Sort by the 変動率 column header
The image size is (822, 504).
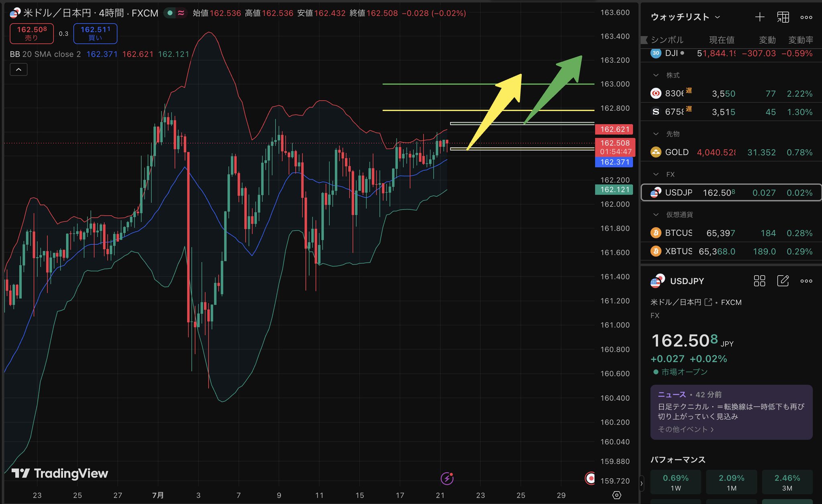pyautogui.click(x=801, y=40)
